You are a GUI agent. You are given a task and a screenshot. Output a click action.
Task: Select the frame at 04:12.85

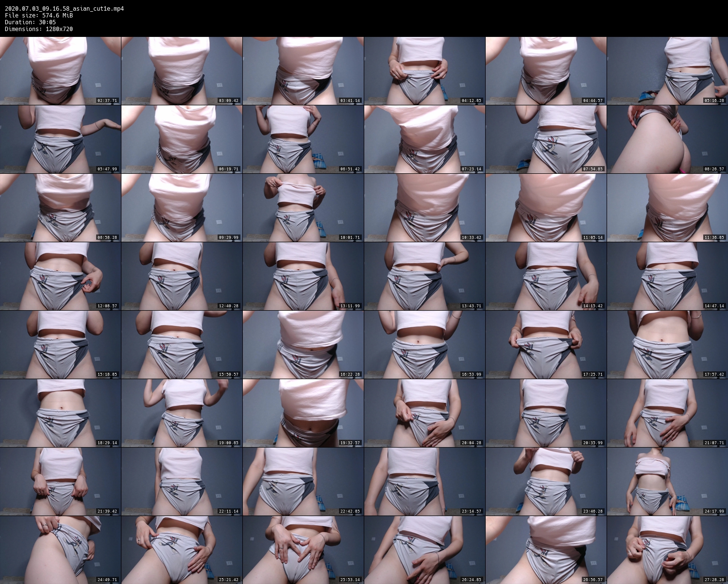[424, 71]
